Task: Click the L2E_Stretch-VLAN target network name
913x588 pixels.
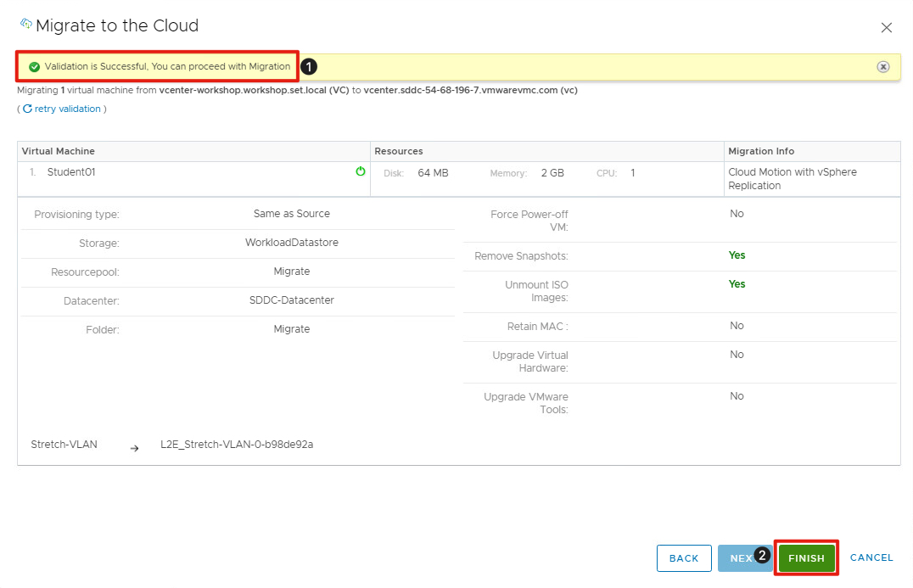Action: [237, 445]
